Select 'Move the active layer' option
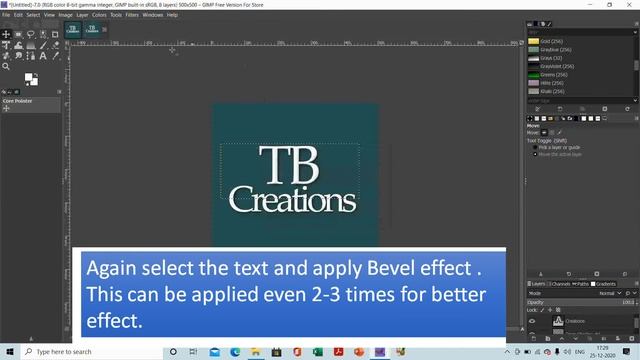The height and width of the screenshot is (360, 640). pos(557,154)
